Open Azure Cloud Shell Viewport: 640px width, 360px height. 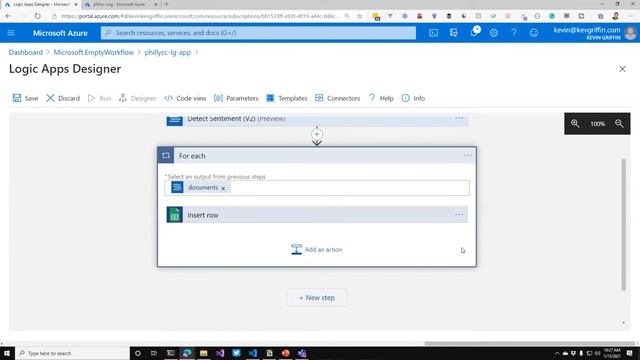[x=433, y=33]
